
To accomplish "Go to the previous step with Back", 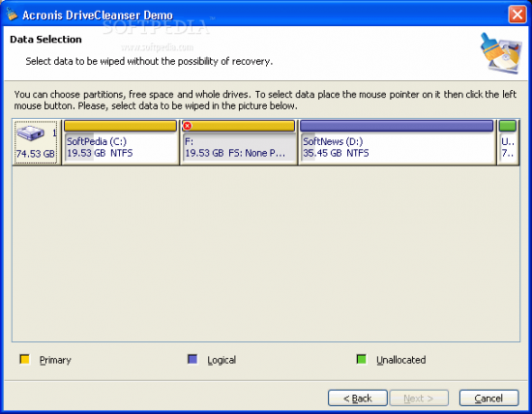I will (358, 398).
